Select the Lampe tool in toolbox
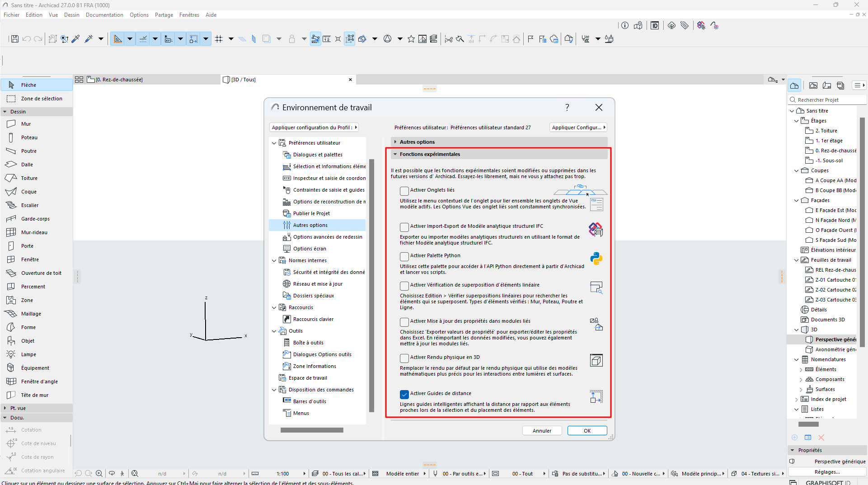868x485 pixels. pos(28,354)
